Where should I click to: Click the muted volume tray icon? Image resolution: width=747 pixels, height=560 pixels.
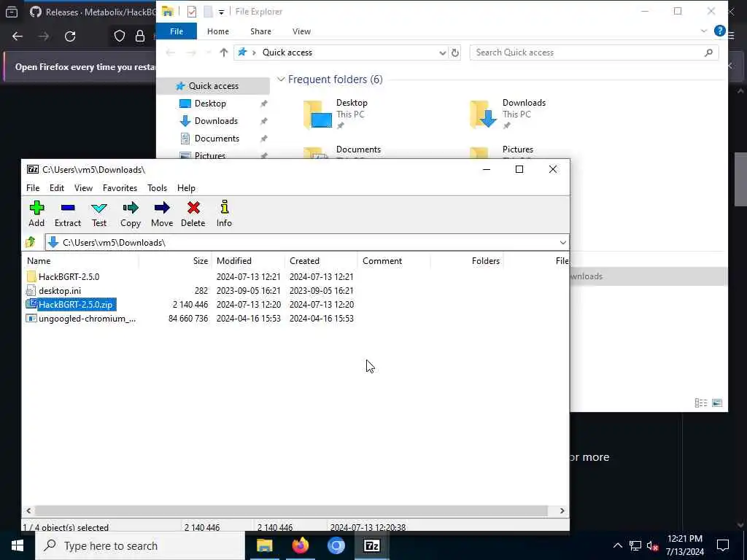[652, 545]
